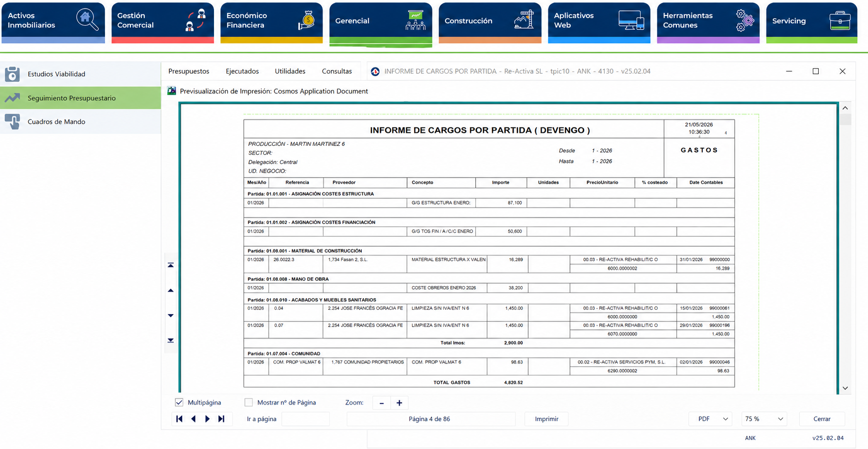Go to the previous report page
Screen dimensions: 868x449
(194, 419)
